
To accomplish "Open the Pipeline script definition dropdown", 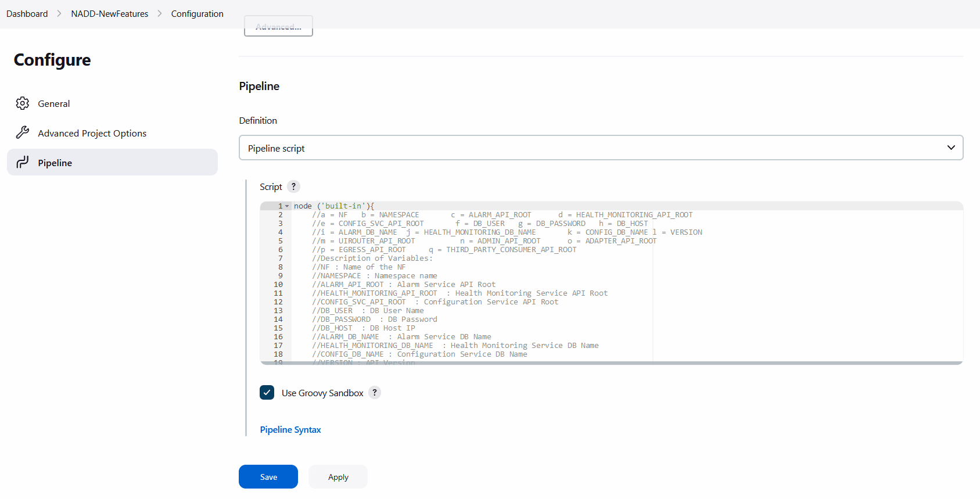I will tap(601, 148).
